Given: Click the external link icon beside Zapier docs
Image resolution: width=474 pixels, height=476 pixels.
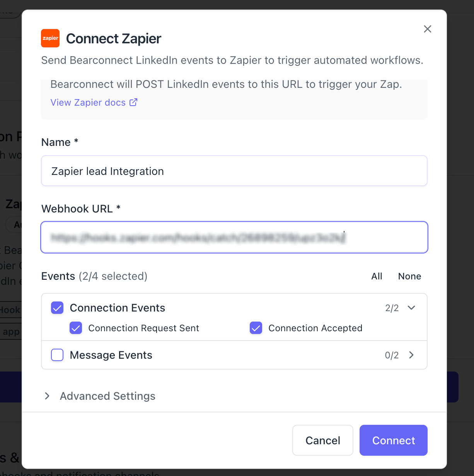Looking at the screenshot, I should pos(133,102).
